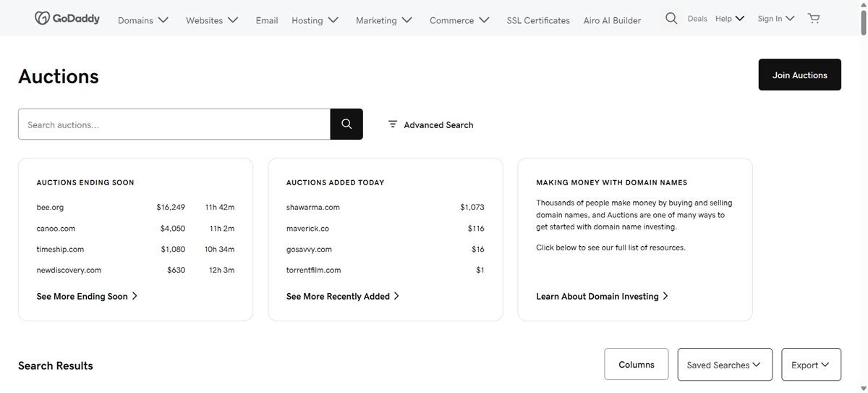Open the Export dropdown
The image size is (868, 393).
coord(812,365)
